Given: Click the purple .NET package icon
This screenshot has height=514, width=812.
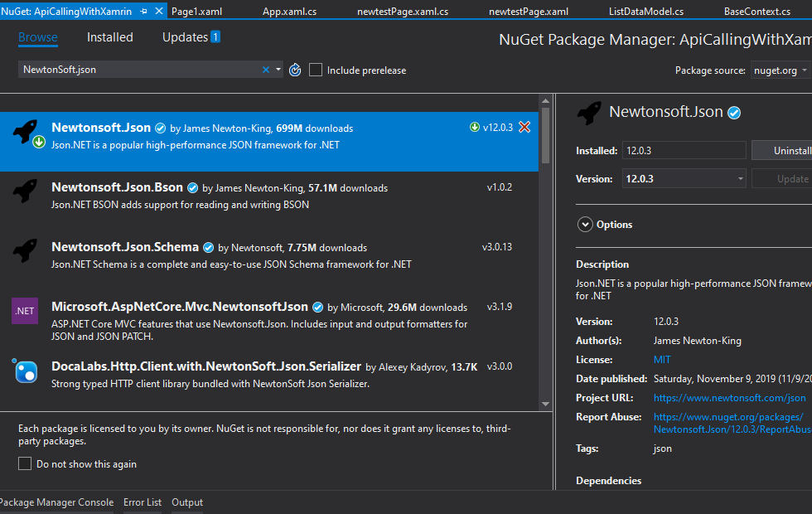Looking at the screenshot, I should [25, 311].
